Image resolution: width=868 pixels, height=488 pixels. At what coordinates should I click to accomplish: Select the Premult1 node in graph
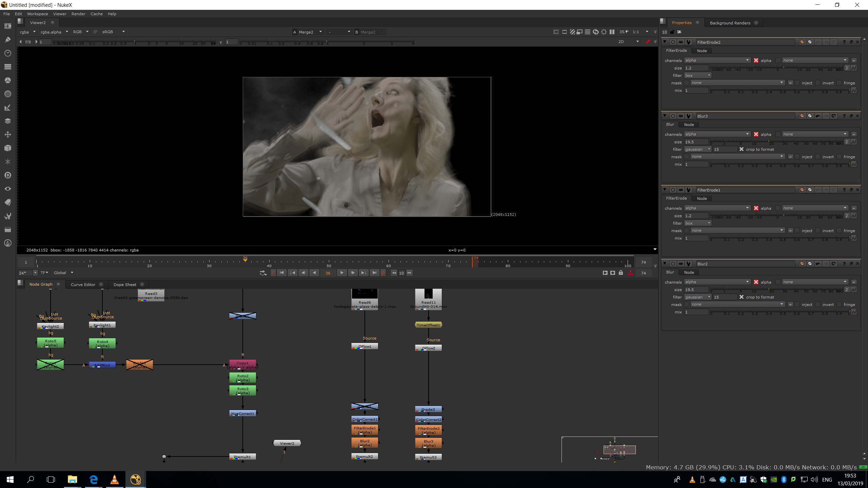(242, 457)
